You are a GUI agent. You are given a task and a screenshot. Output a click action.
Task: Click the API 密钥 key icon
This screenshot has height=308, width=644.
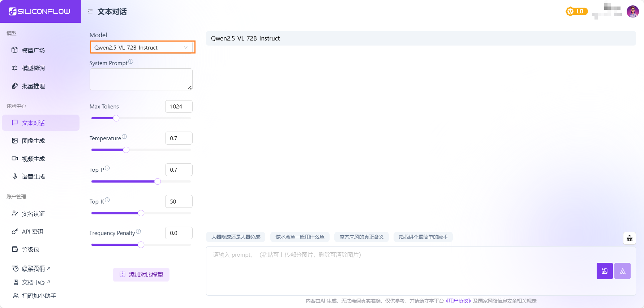[x=15, y=231]
